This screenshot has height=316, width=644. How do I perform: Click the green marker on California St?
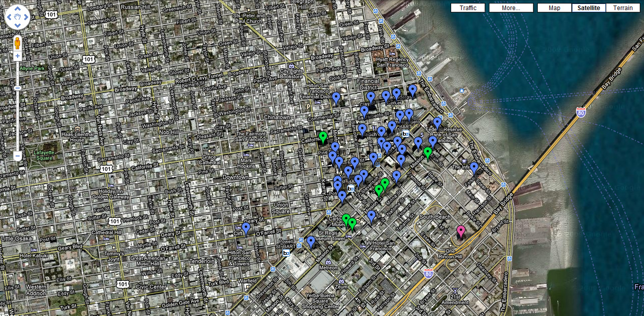pyautogui.click(x=323, y=136)
